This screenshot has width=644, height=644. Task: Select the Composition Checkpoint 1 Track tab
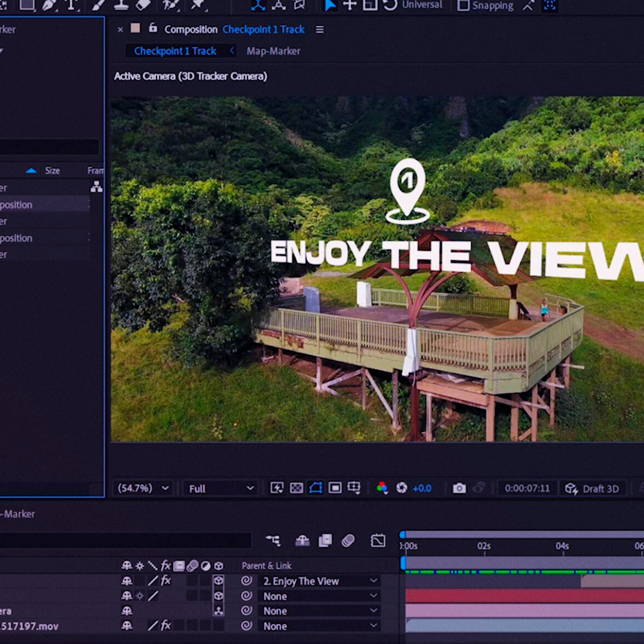tap(235, 30)
